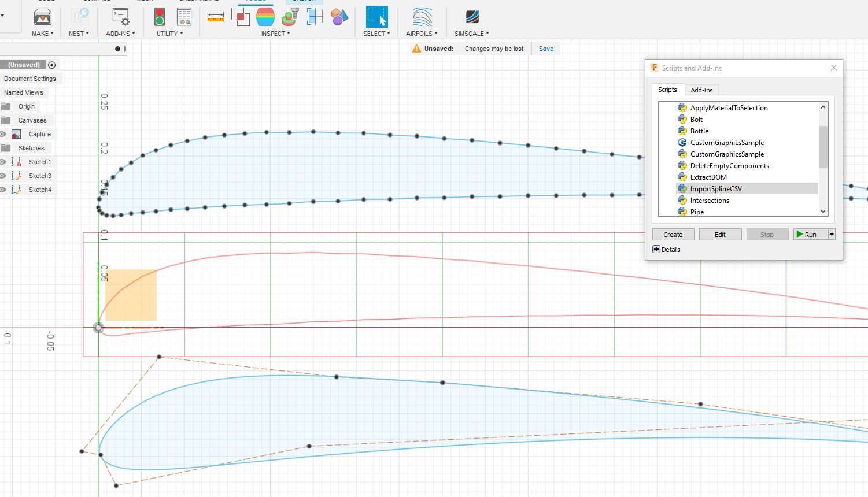Click the SimScale toolbar icon

coord(472,17)
